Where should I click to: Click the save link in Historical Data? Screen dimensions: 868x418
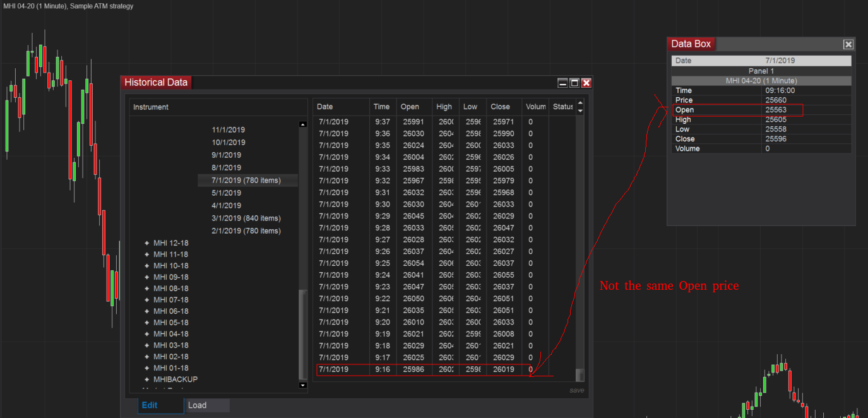pos(576,390)
